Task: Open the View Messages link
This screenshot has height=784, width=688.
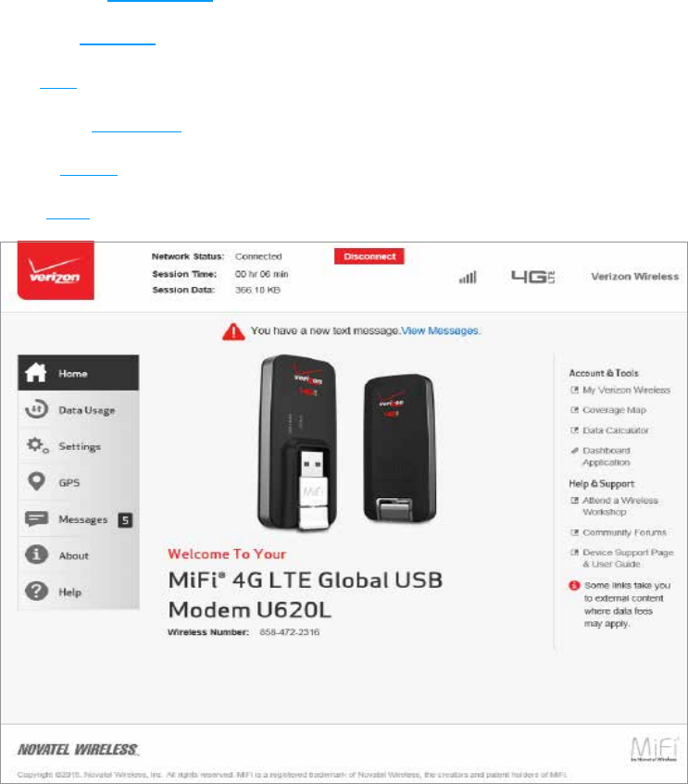Action: pos(440,330)
